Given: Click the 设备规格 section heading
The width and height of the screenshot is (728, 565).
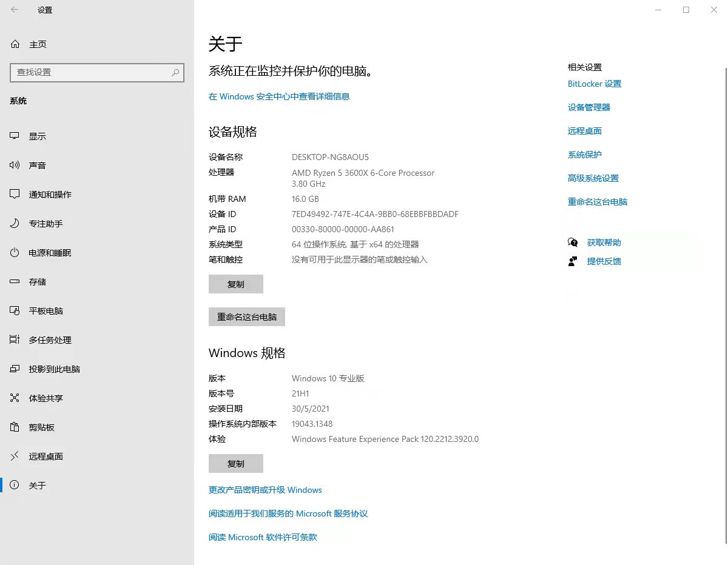Looking at the screenshot, I should click(233, 132).
